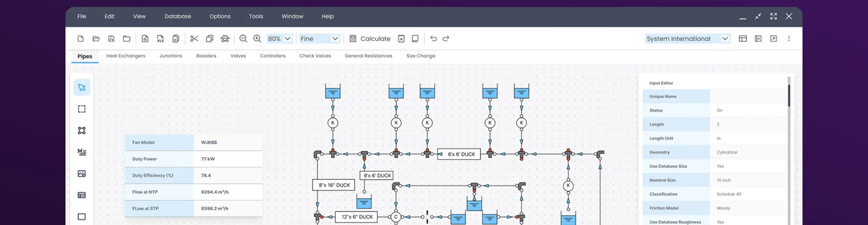
Task: Open the Edit menu
Action: (109, 16)
